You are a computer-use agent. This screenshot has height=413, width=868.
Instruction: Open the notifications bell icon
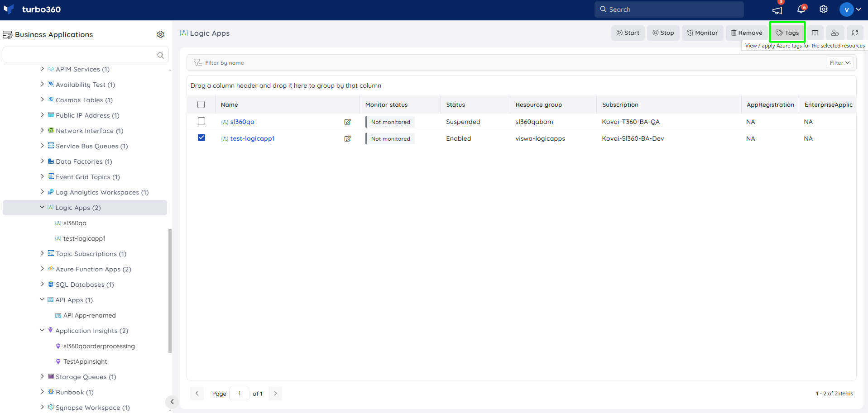coord(801,9)
